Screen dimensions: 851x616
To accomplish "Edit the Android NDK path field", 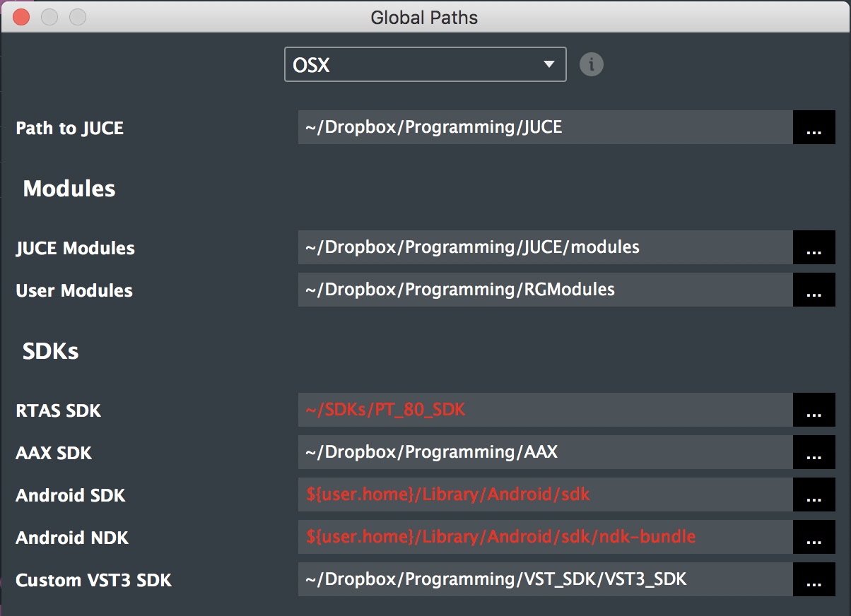I will (x=544, y=538).
